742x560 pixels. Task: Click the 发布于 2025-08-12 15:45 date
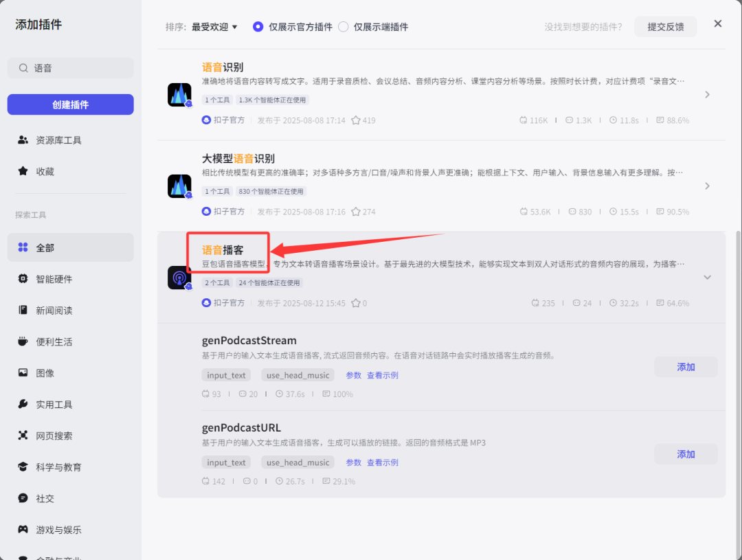pyautogui.click(x=301, y=303)
